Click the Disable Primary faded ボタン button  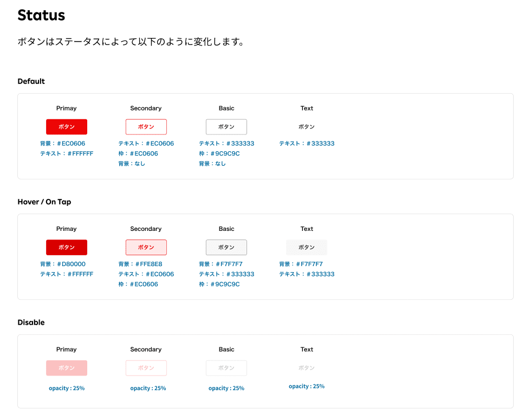67,368
